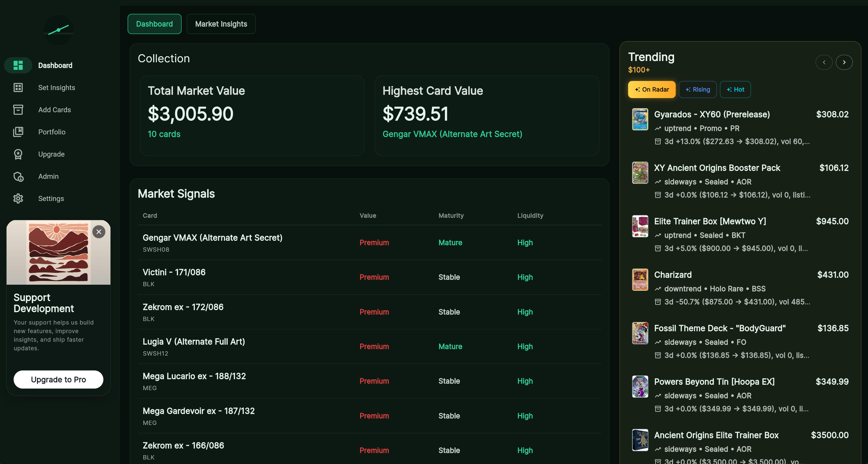Screen dimensions: 868x464
Task: Go to next Trending page chevron
Action: click(844, 62)
